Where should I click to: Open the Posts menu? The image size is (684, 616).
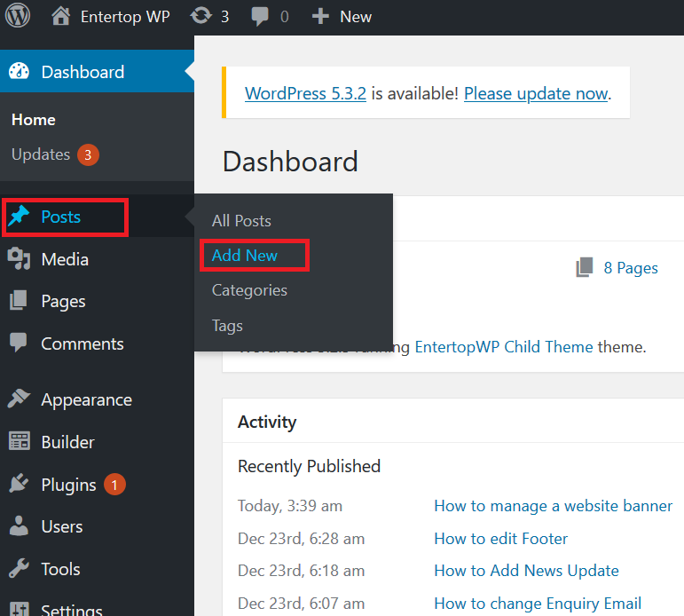coord(61,217)
